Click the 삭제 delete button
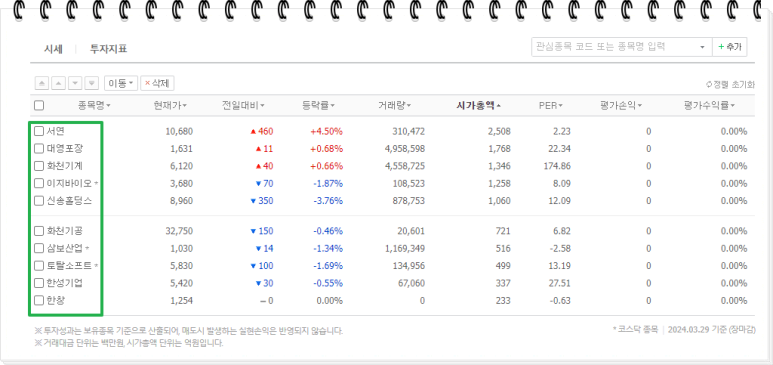 (157, 83)
